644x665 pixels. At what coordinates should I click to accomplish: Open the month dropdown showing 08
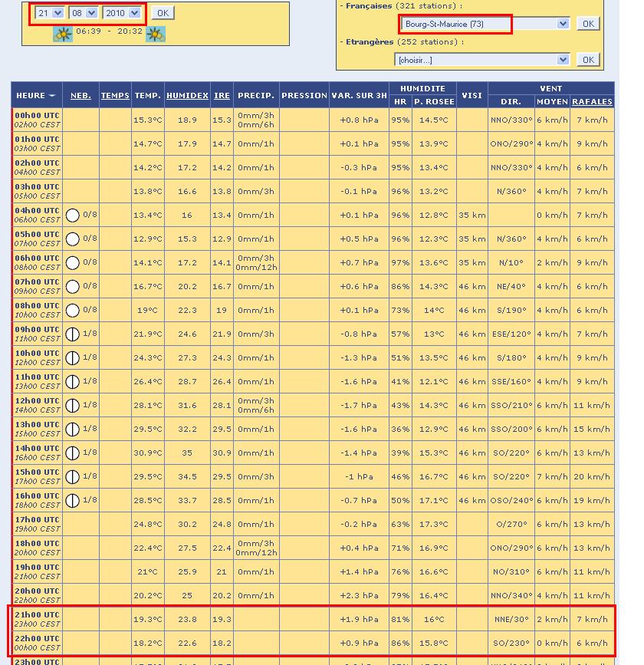(84, 13)
